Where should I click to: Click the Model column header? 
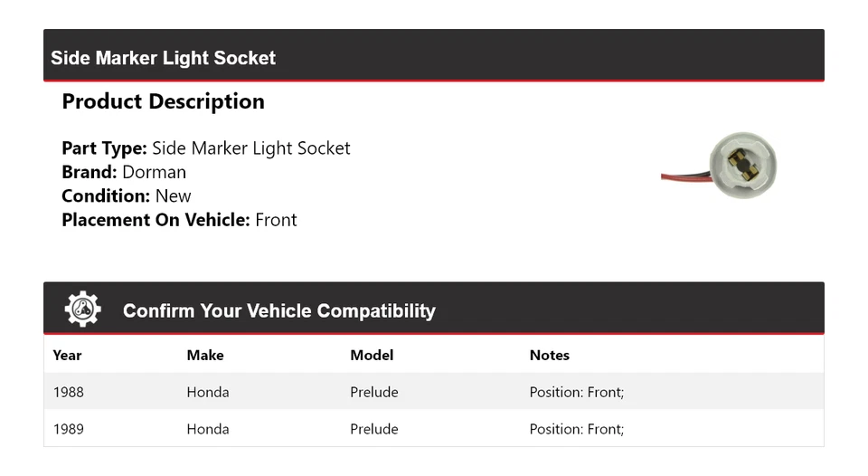click(372, 356)
